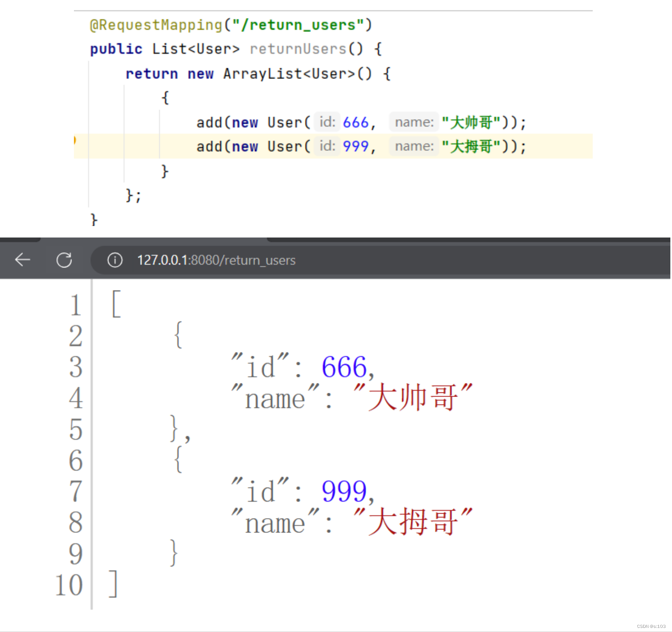Image resolution: width=672 pixels, height=632 pixels.
Task: Click the "id" key on line 3
Action: (x=260, y=366)
